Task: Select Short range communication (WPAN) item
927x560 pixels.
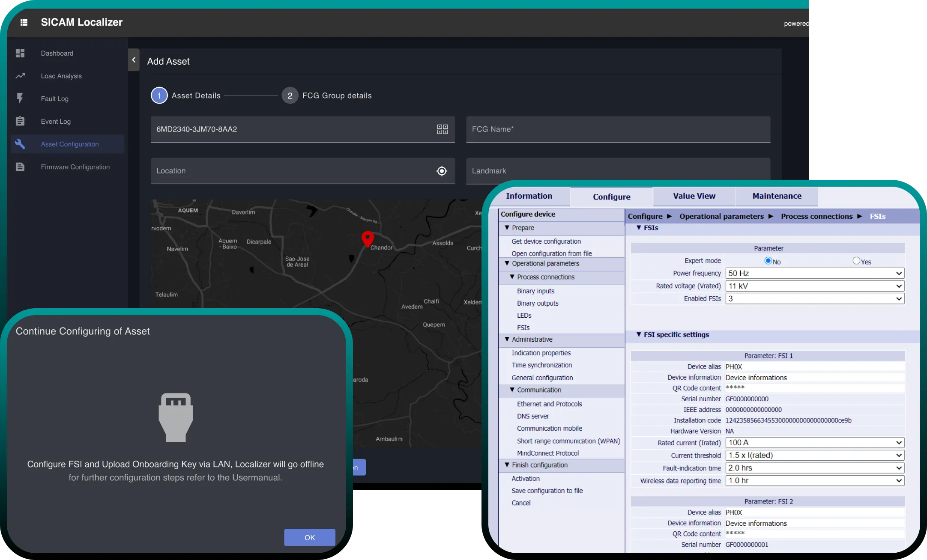Action: [568, 441]
